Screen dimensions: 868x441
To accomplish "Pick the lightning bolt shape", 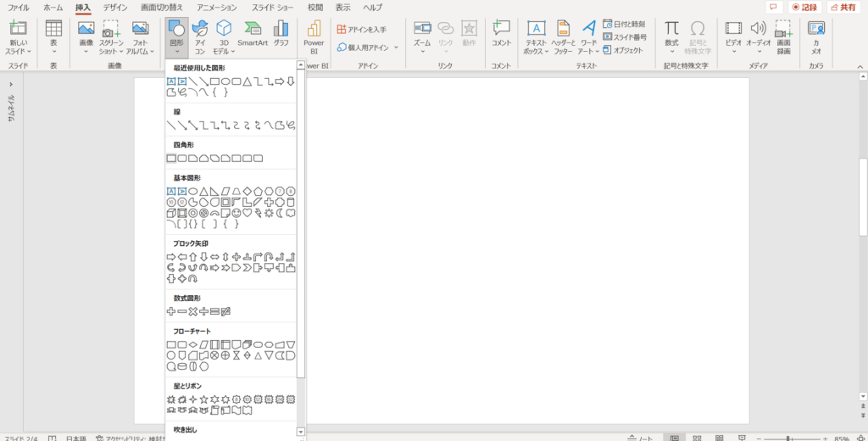I will (x=258, y=214).
